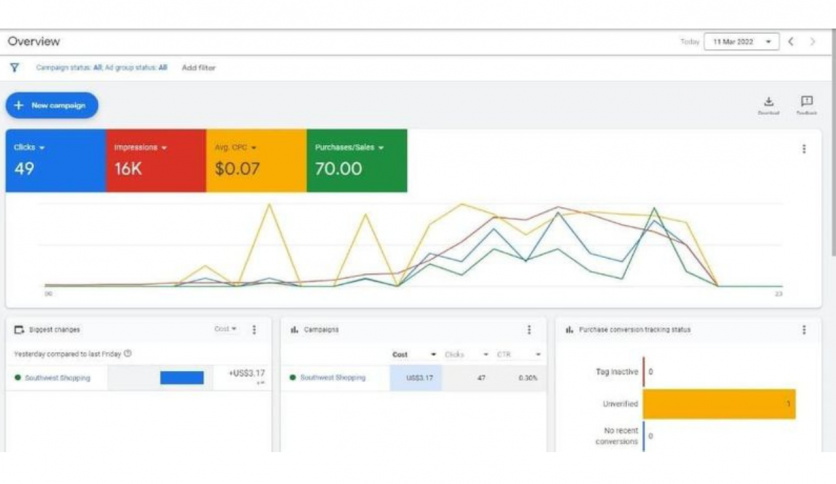Open Purchase conversion tracking status menu
The height and width of the screenshot is (484, 836).
coord(804,329)
